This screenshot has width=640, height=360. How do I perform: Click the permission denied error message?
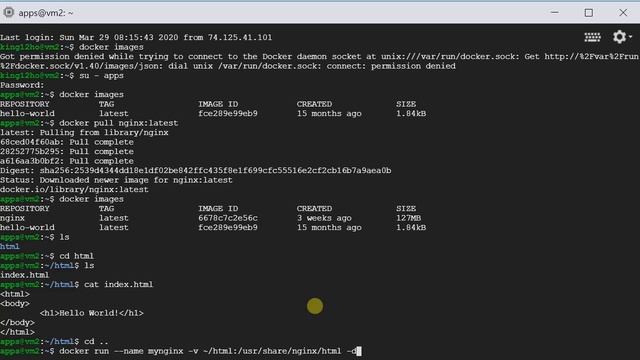click(319, 61)
